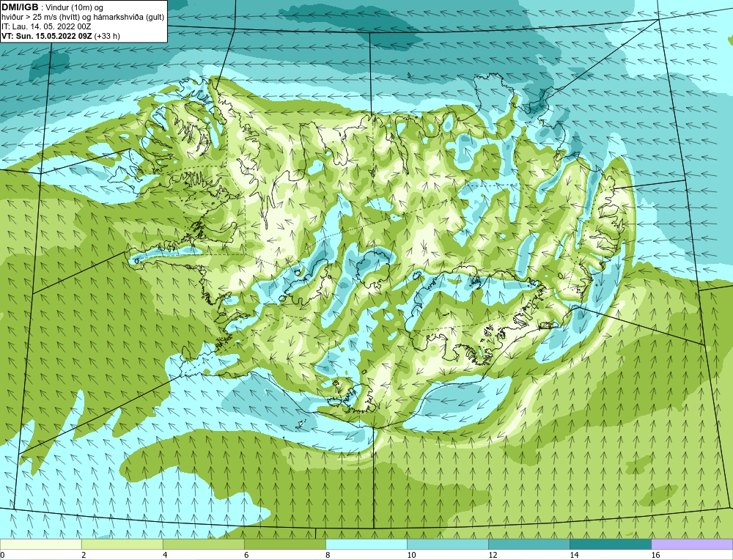Viewport: 733px width, 560px height.
Task: Click the '(+33 h)' forecast offset text
Action: (x=107, y=36)
